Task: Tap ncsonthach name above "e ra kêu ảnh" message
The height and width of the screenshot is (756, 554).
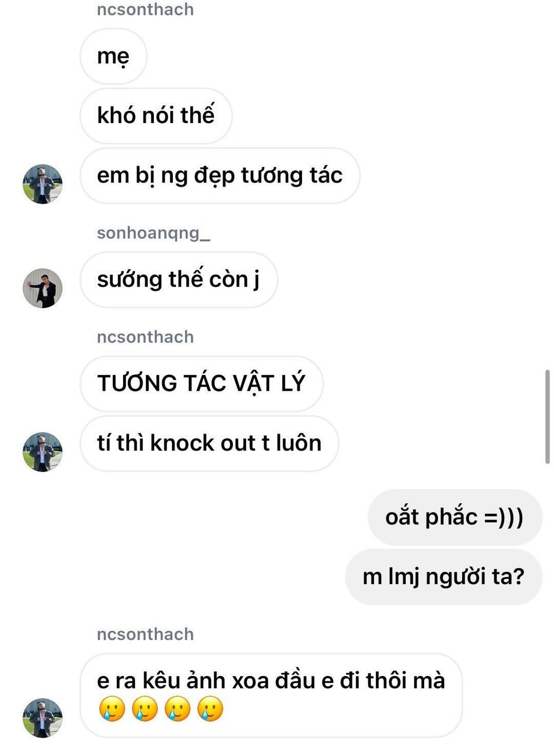Action: [145, 634]
